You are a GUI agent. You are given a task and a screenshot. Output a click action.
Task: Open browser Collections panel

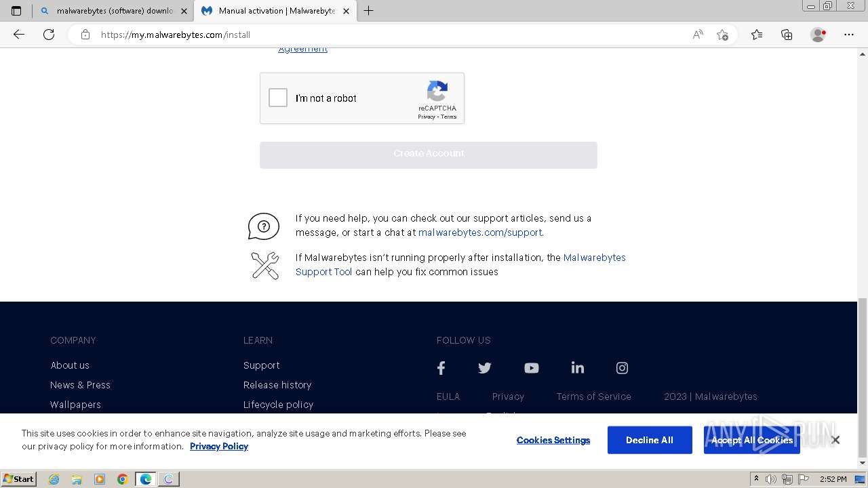[x=787, y=35]
